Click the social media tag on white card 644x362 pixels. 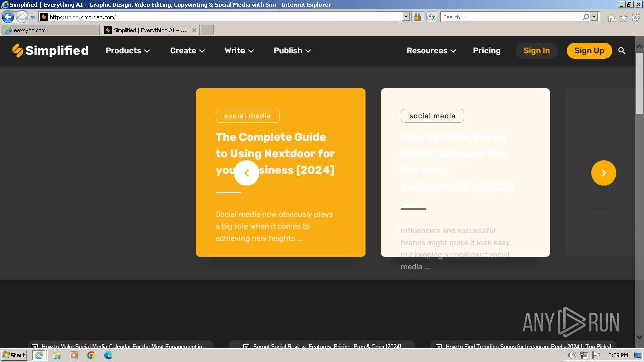pyautogui.click(x=433, y=116)
